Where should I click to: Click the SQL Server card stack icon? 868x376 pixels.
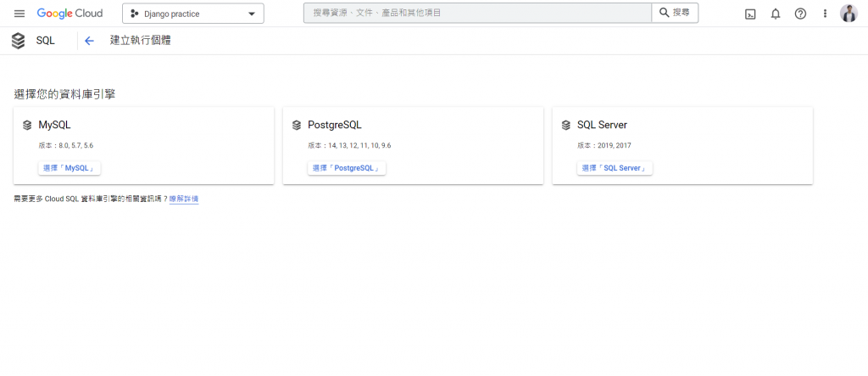pyautogui.click(x=565, y=126)
